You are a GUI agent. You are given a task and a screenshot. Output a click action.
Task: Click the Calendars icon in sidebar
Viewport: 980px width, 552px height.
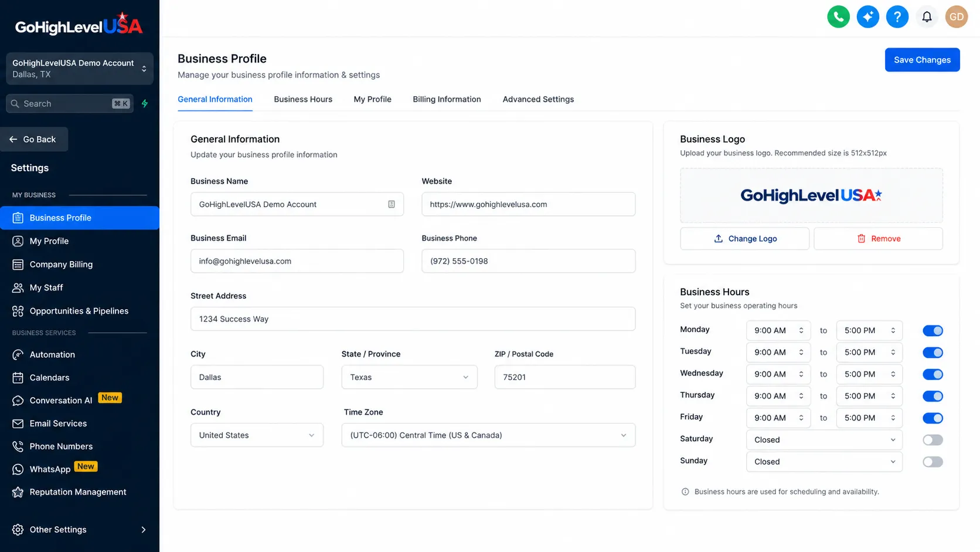coord(18,378)
